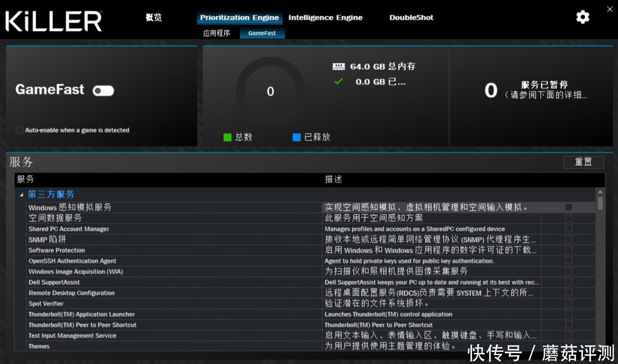
Task: Click the 64.0 GB 总内存 text
Action: click(382, 67)
